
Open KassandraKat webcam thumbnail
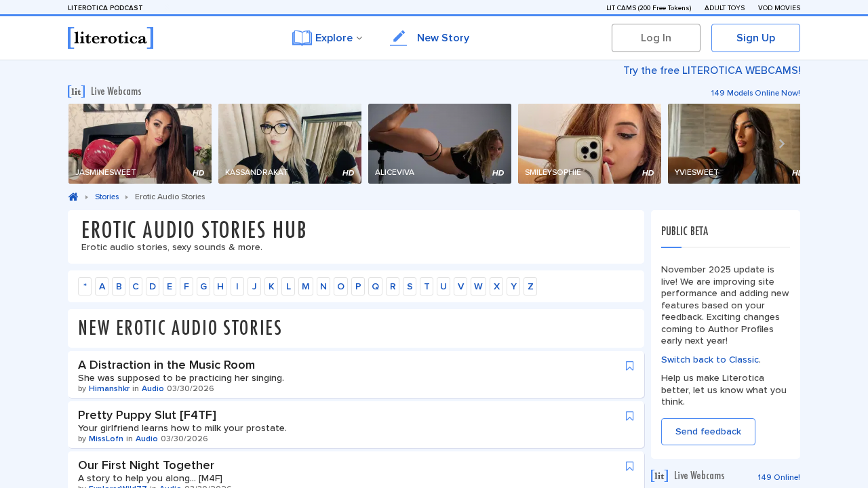[290, 144]
